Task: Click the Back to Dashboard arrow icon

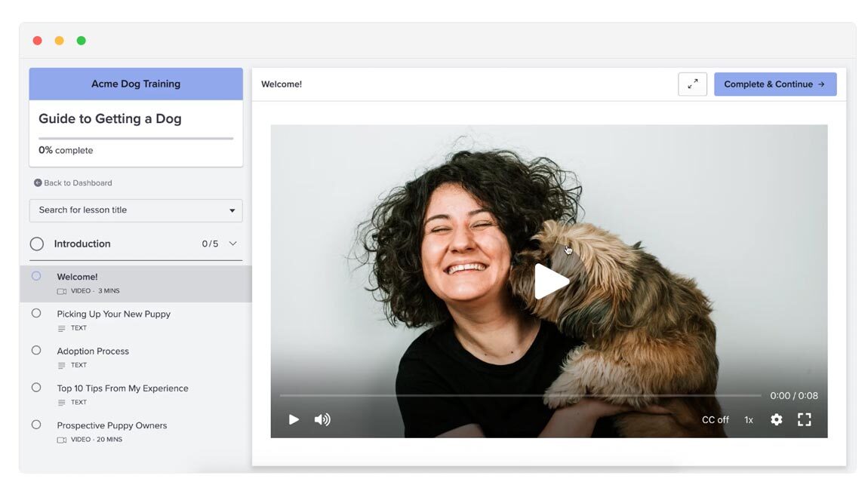Action: [38, 183]
